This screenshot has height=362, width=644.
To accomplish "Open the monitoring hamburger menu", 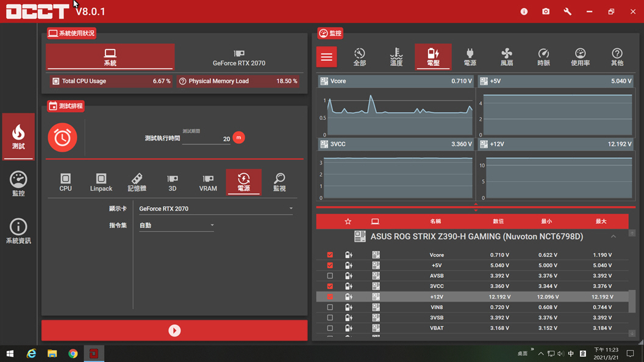I will [x=326, y=57].
